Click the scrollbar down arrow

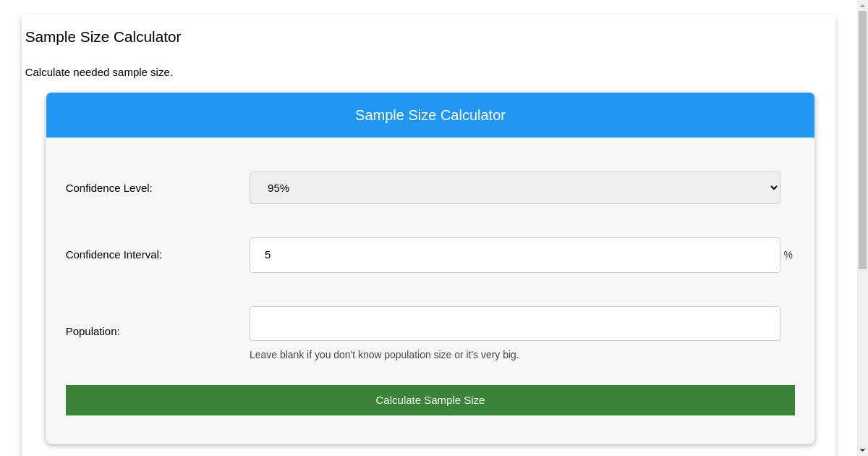click(861, 450)
